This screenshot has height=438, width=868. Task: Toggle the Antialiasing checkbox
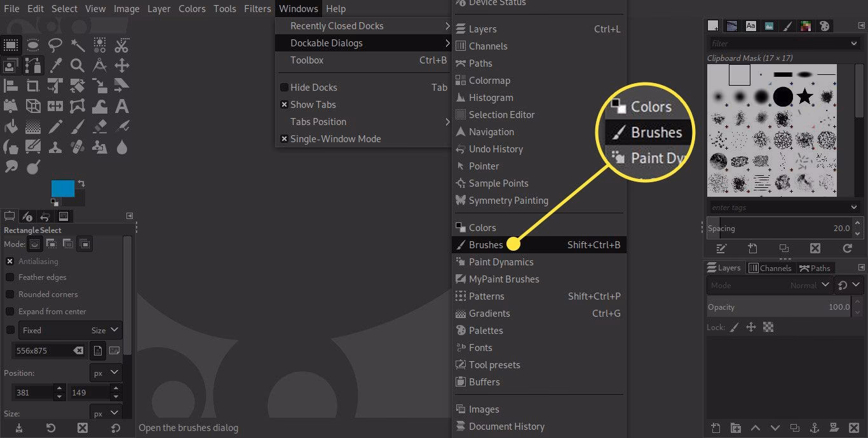click(10, 261)
